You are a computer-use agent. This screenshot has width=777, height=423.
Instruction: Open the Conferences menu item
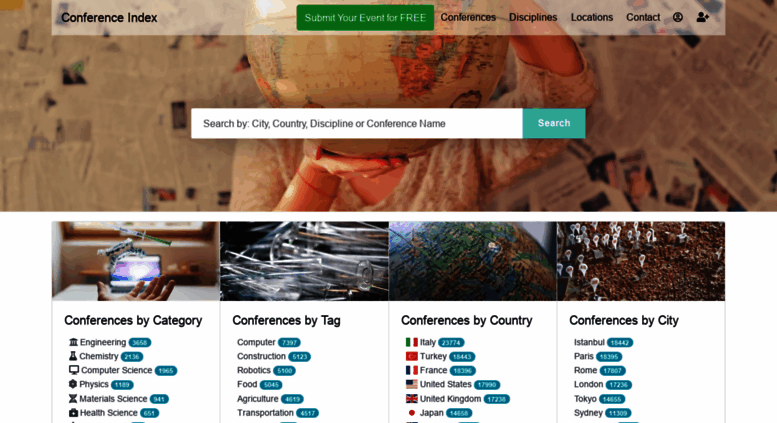[468, 17]
